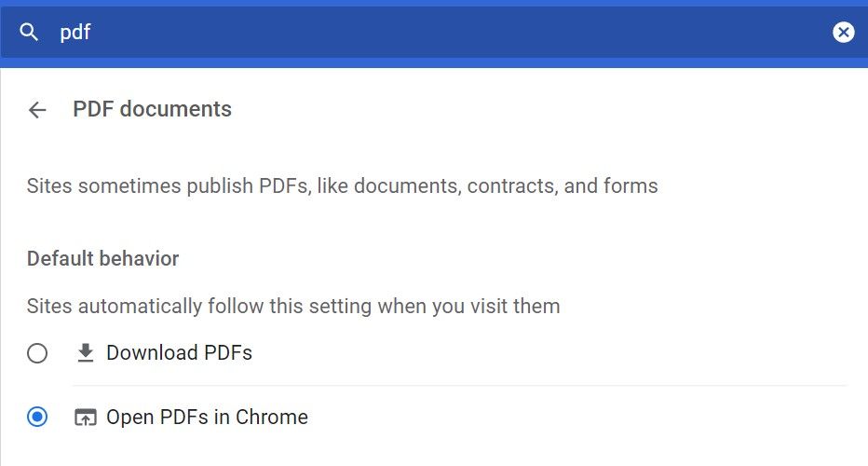Select the Open PDFs in Chrome radio button
Screen dimensions: 868x466
point(37,418)
